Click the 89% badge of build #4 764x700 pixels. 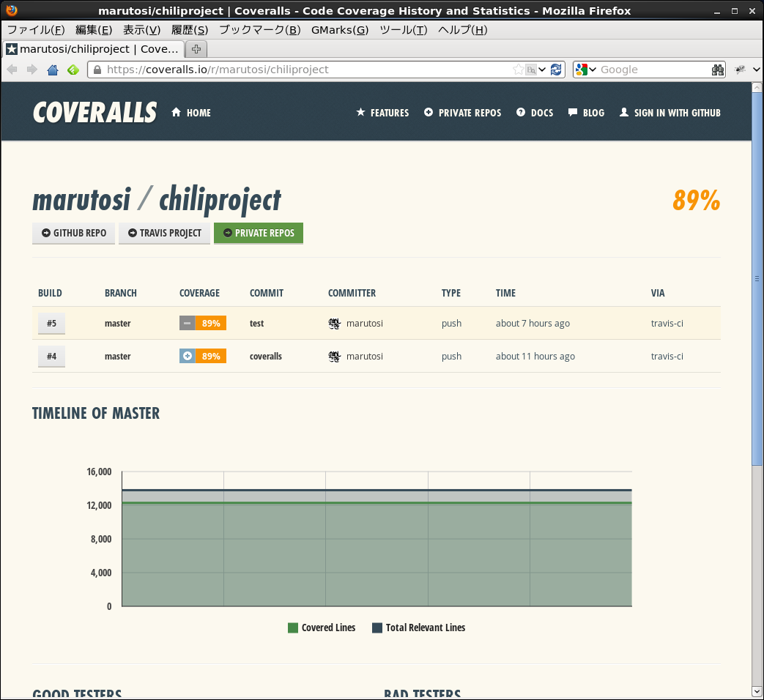tap(211, 356)
